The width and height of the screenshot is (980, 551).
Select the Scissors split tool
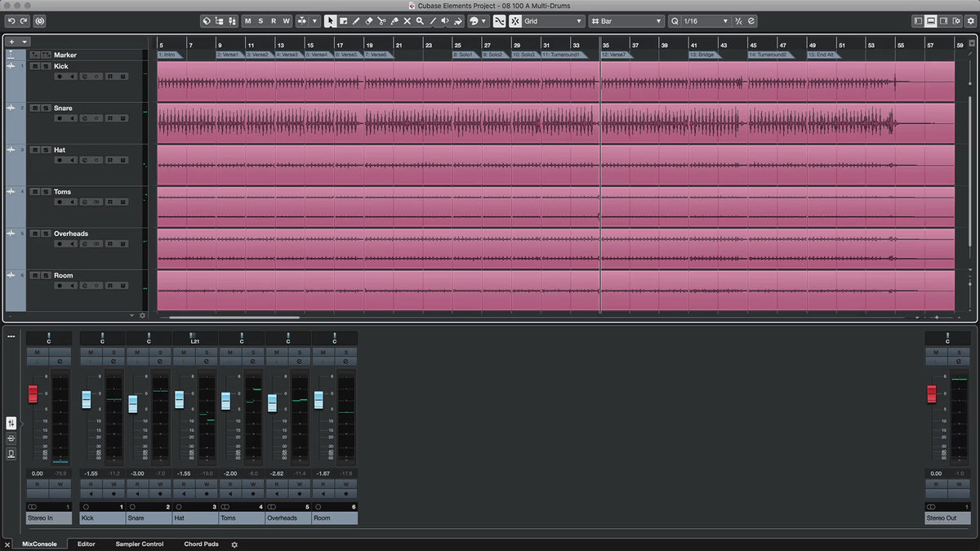tap(381, 21)
